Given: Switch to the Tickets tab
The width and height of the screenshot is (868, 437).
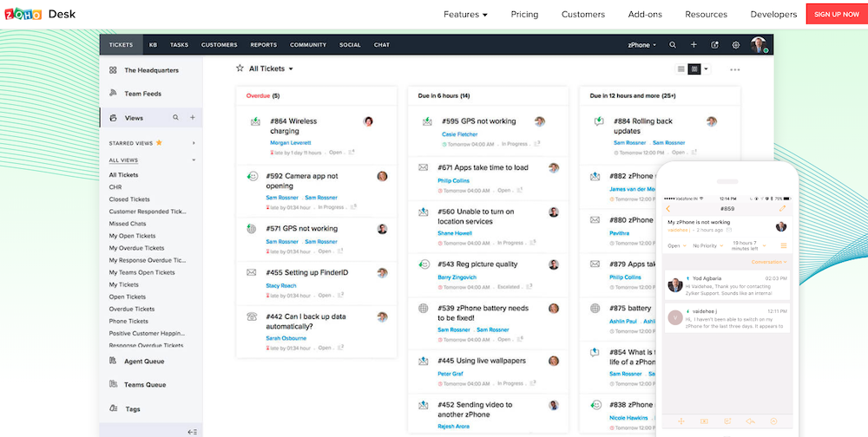Looking at the screenshot, I should tap(121, 45).
